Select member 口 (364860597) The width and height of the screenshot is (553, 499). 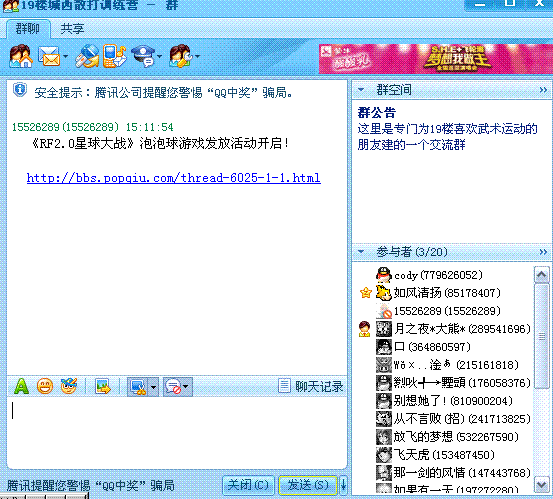[444, 347]
